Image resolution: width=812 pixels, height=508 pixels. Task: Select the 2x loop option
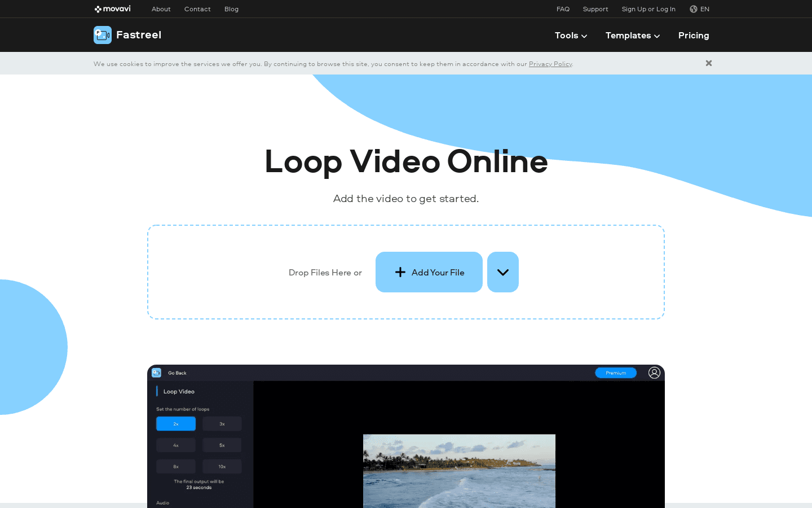click(176, 424)
